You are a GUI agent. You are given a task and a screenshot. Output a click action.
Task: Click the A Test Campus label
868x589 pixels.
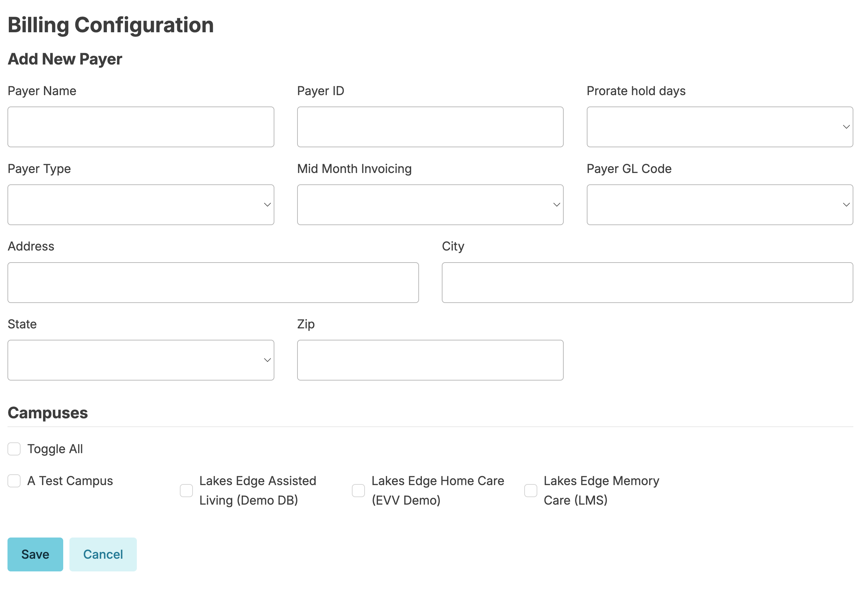70,481
